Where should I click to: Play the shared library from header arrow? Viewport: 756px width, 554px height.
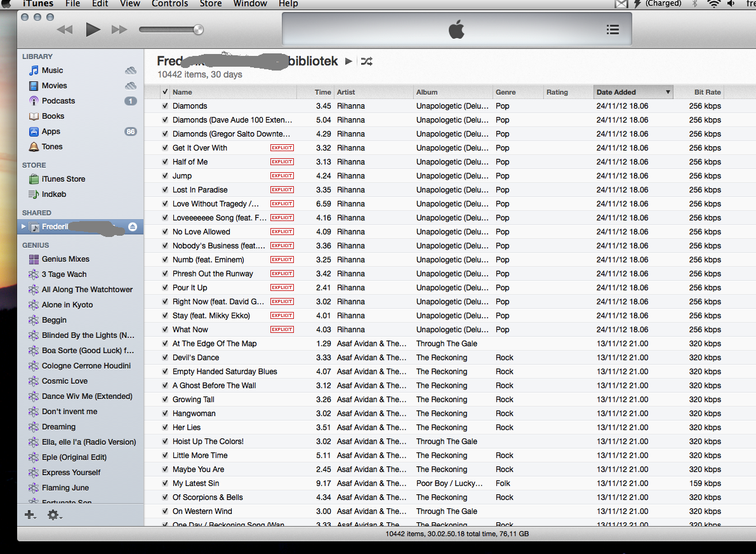348,61
